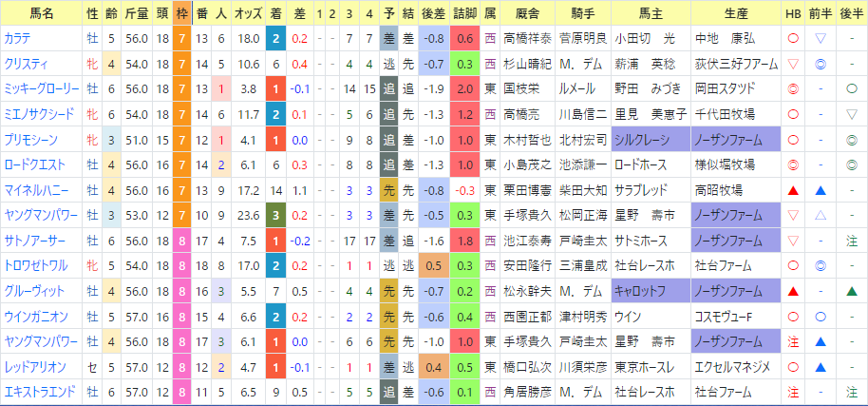Click the 後差 column header

(x=434, y=13)
